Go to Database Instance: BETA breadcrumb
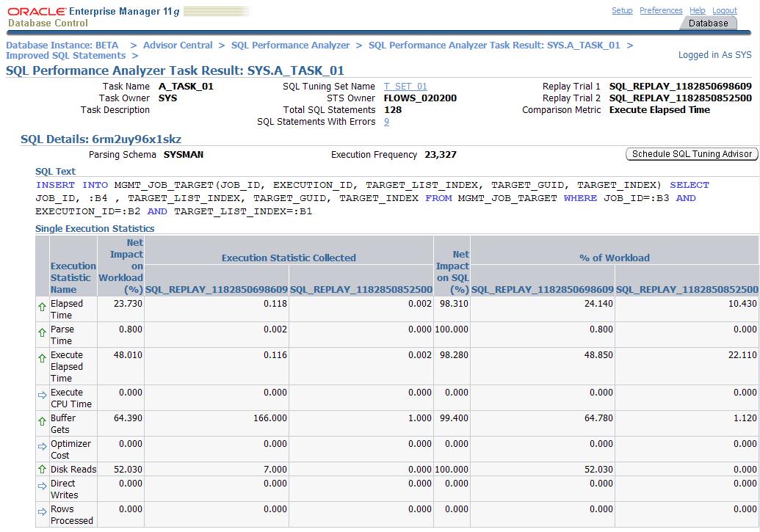This screenshot has height=532, width=760. pos(62,45)
